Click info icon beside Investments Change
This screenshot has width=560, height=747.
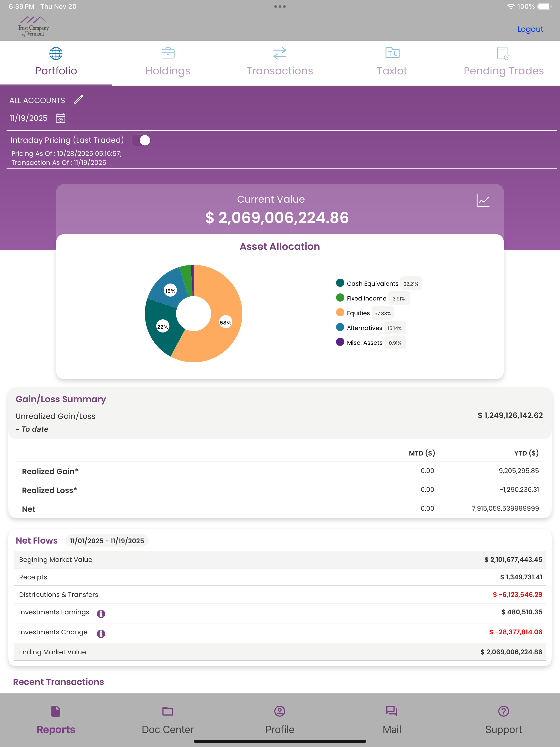coord(101,634)
